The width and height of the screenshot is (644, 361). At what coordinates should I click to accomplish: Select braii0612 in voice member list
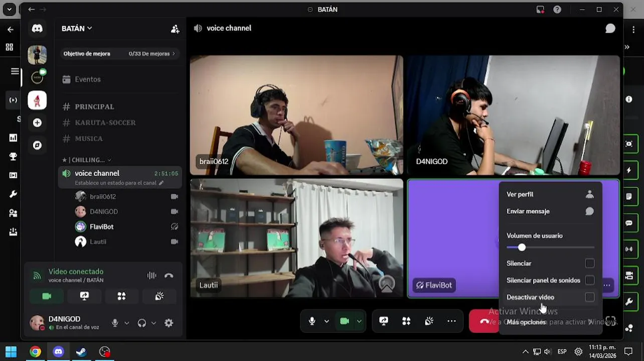[126, 197]
